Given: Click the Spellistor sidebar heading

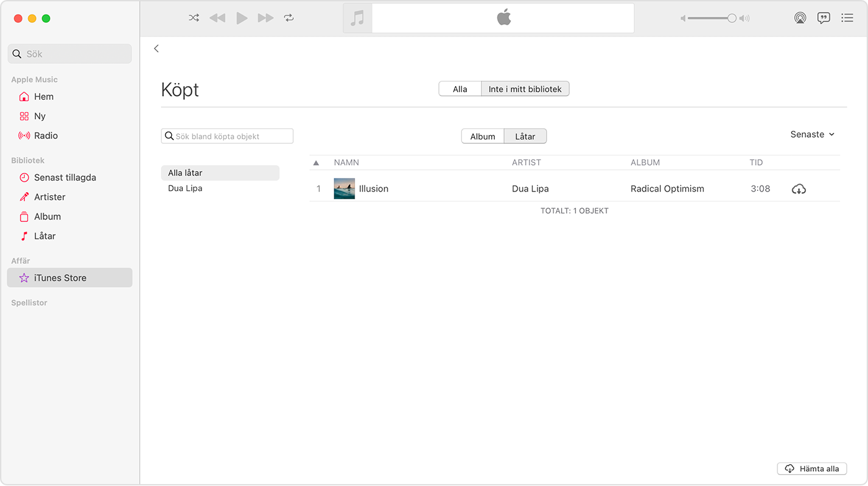Looking at the screenshot, I should point(29,303).
